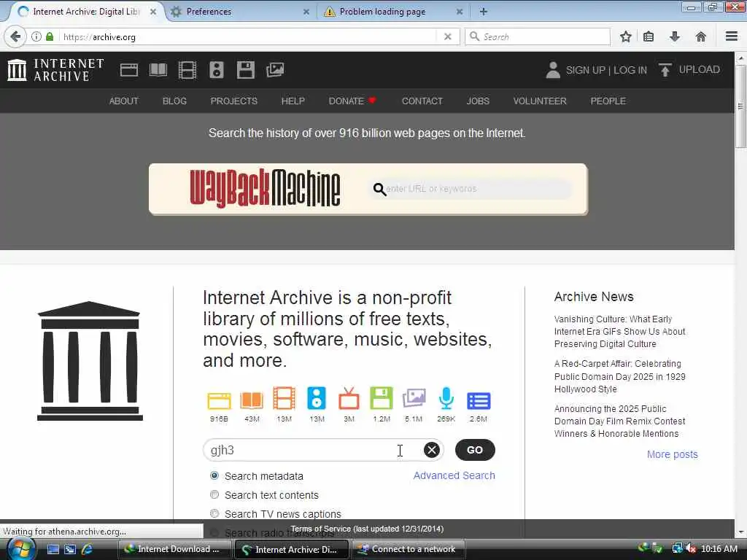Click the SIGN UP link
747x560 pixels.
point(585,70)
